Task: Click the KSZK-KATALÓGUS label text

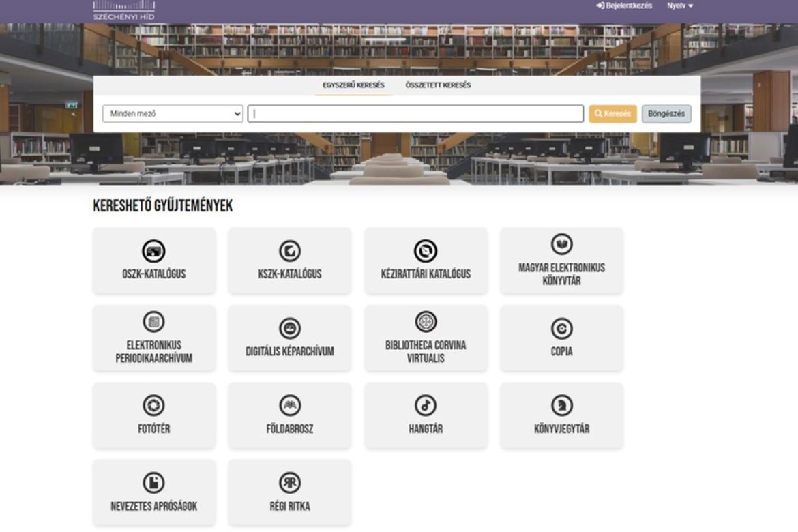Action: pyautogui.click(x=290, y=274)
